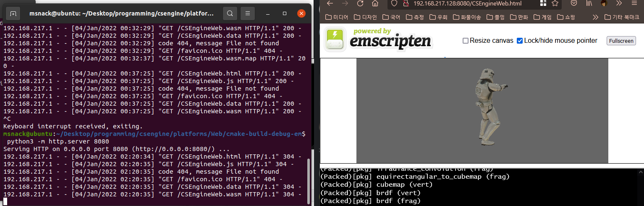Open the Firefox home page
The height and width of the screenshot is (206, 644).
coord(375,3)
